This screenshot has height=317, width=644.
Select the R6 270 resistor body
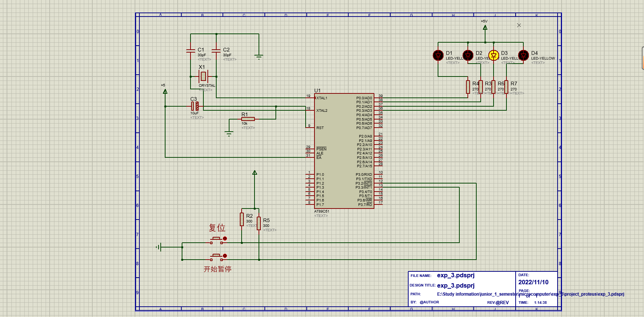494,87
